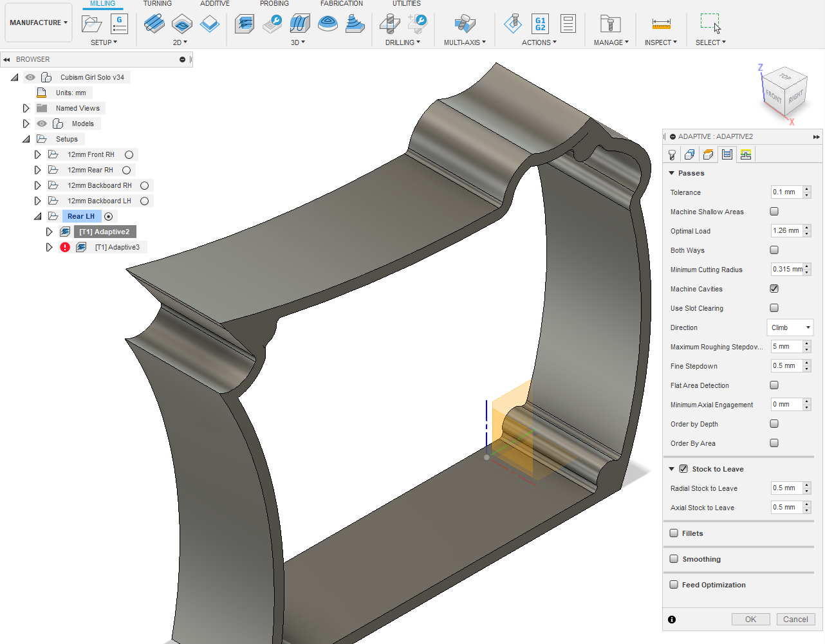
Task: Click the Tolerance value field
Action: [786, 192]
